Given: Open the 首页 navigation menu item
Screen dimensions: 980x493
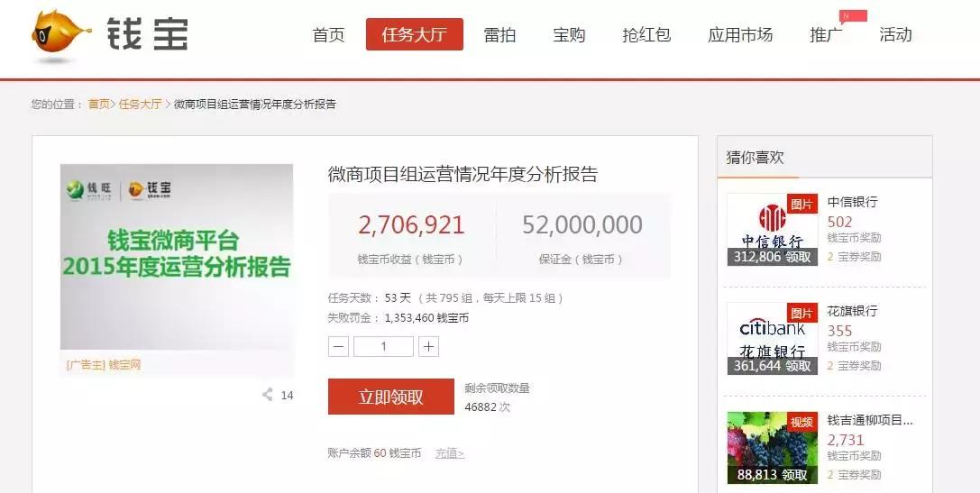Looking at the screenshot, I should click(329, 34).
